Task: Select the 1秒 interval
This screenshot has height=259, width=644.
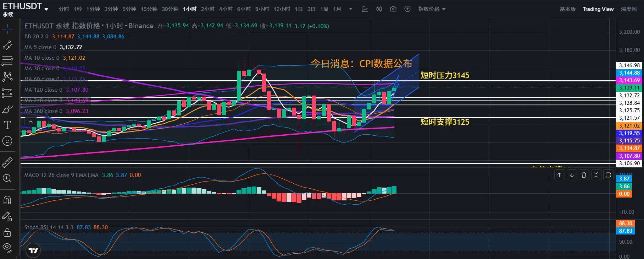Action: coord(78,9)
